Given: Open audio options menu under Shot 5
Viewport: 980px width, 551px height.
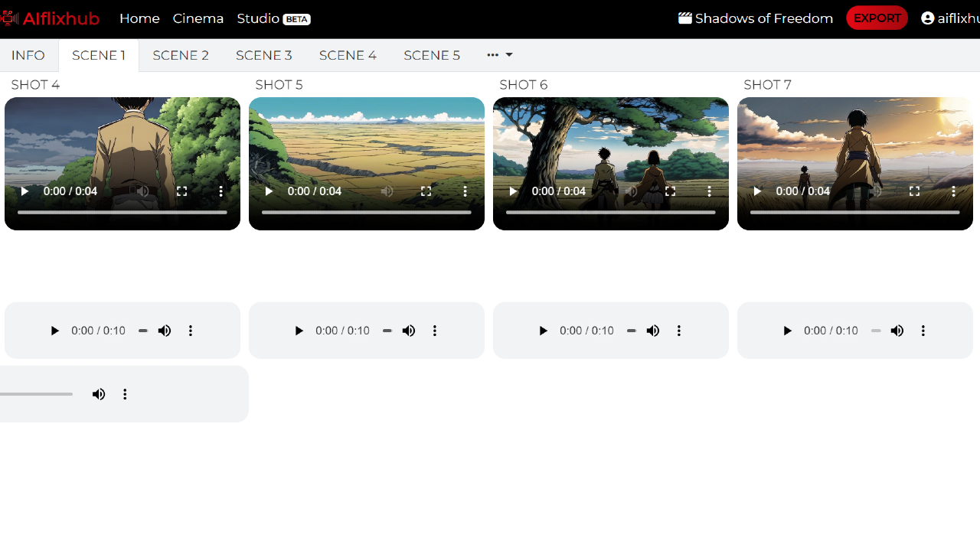Looking at the screenshot, I should (435, 331).
